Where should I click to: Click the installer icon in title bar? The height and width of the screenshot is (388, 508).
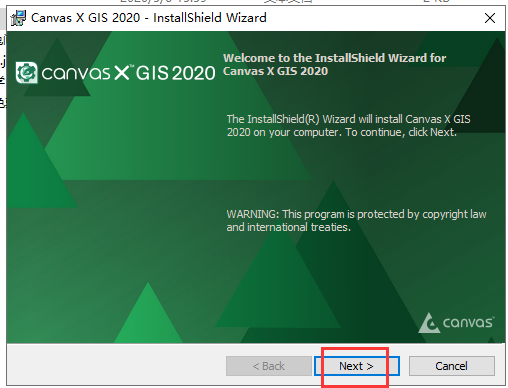18,18
